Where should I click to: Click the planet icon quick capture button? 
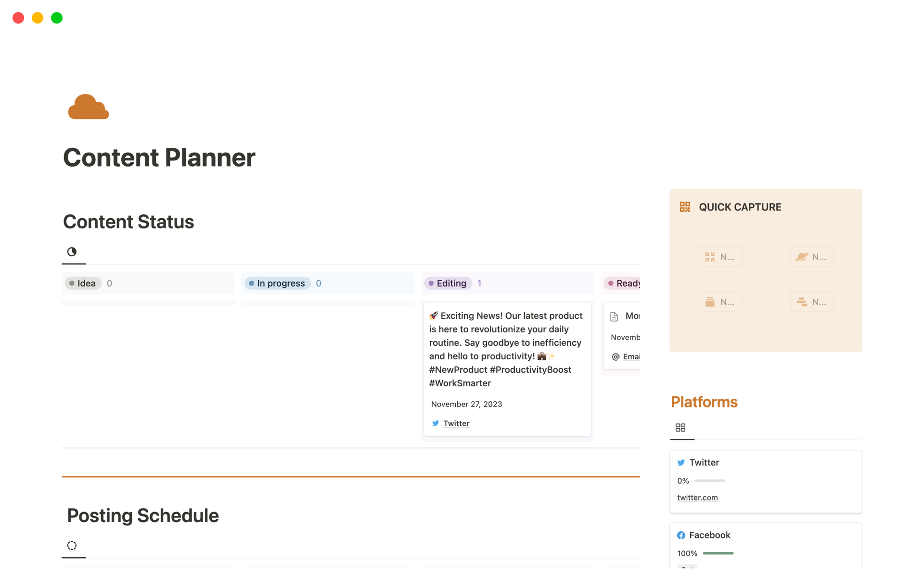[x=803, y=257]
